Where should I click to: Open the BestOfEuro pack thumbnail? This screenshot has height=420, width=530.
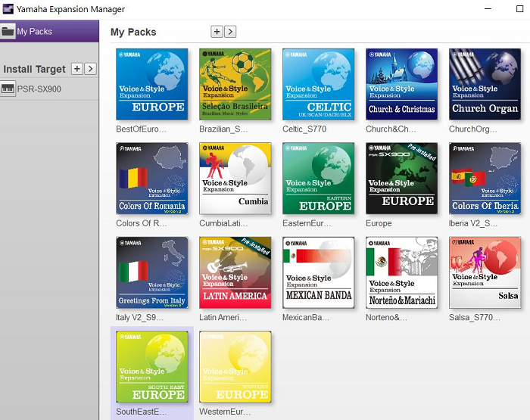pos(151,84)
